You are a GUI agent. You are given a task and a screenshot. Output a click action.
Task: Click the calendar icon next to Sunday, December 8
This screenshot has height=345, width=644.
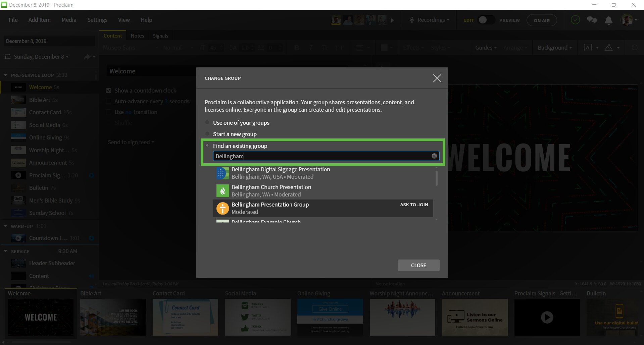pos(8,57)
